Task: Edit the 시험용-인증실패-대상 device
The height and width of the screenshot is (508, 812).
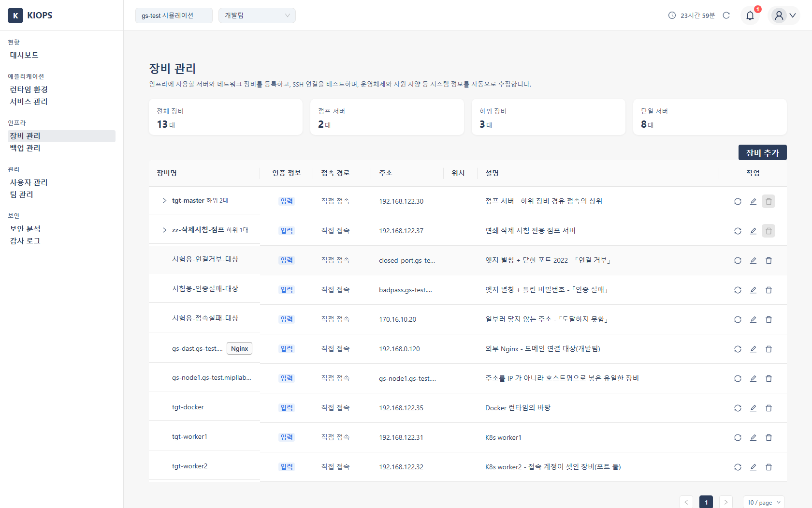Action: click(753, 290)
